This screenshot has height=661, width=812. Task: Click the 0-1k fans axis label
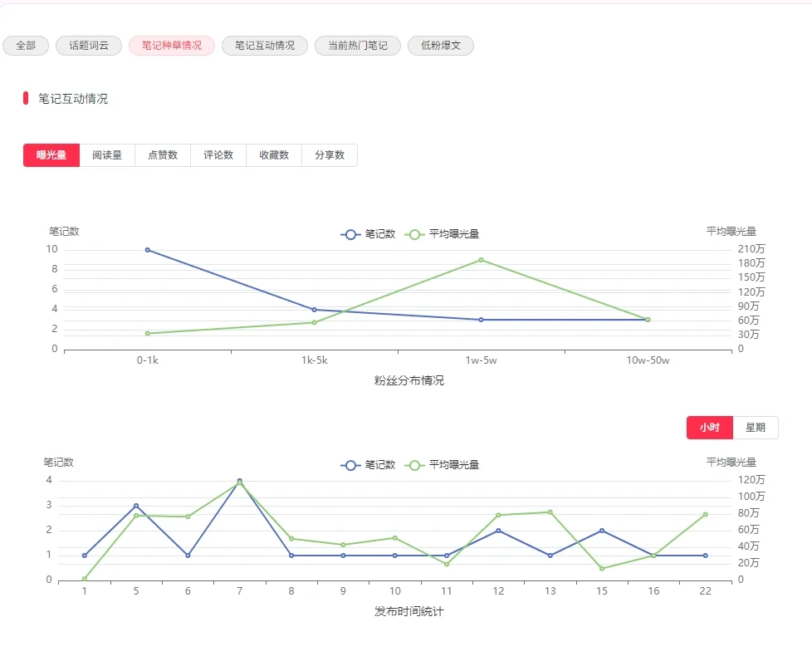pos(148,360)
